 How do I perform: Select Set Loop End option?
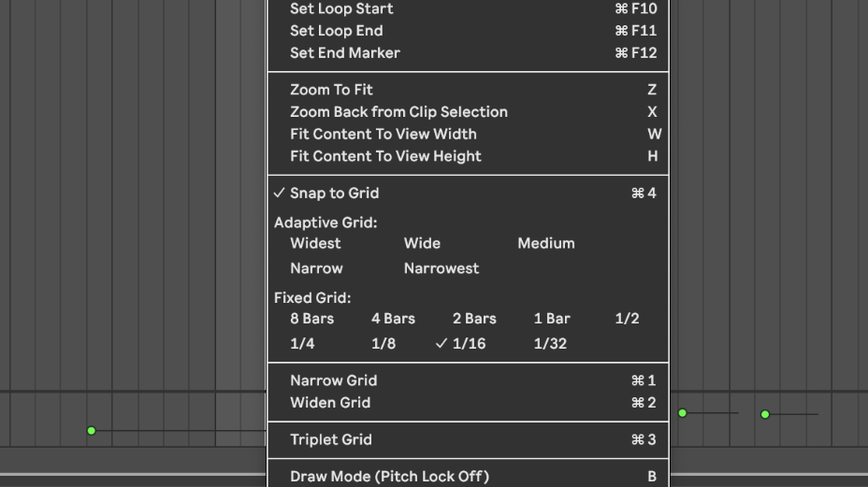[x=337, y=31]
